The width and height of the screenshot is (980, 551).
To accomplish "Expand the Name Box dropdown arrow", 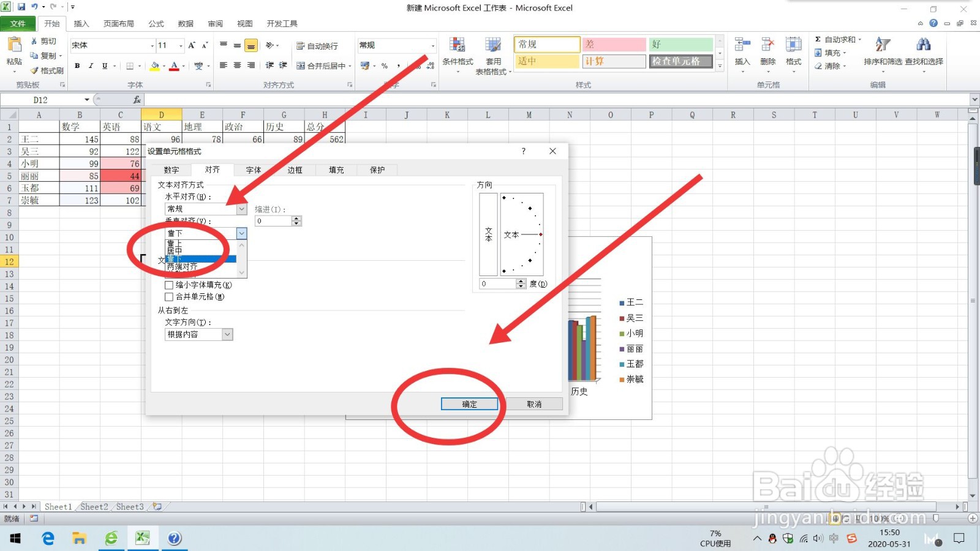I will tap(86, 99).
